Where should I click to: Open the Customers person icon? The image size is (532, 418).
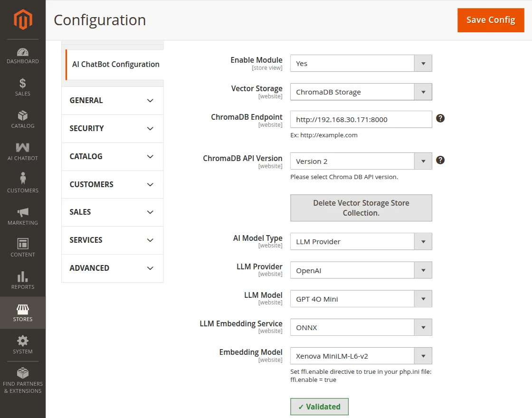[23, 179]
